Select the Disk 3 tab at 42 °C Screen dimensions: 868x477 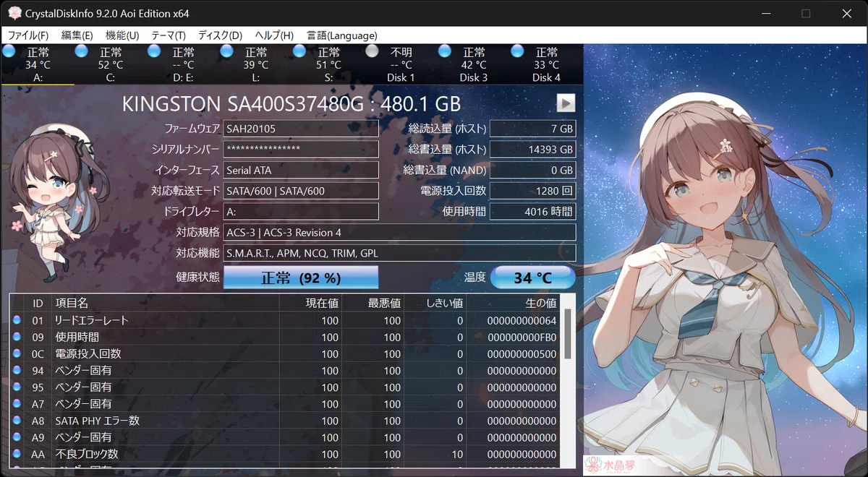click(x=474, y=64)
